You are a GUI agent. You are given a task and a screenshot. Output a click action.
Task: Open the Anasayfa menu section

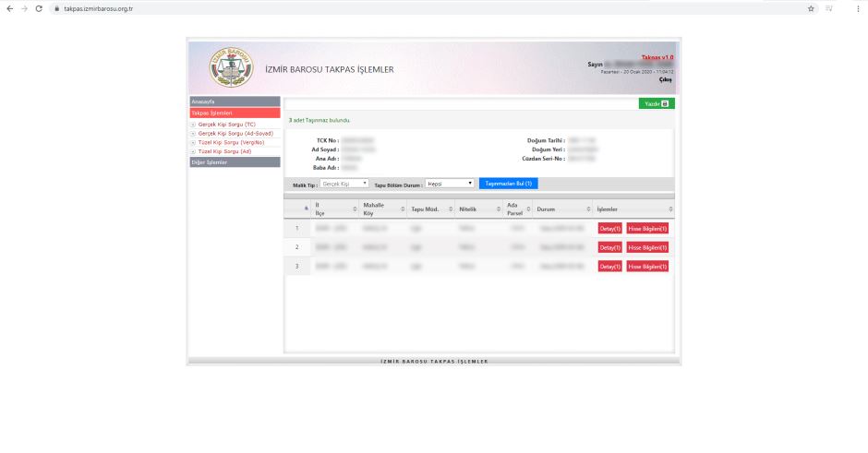click(x=235, y=101)
